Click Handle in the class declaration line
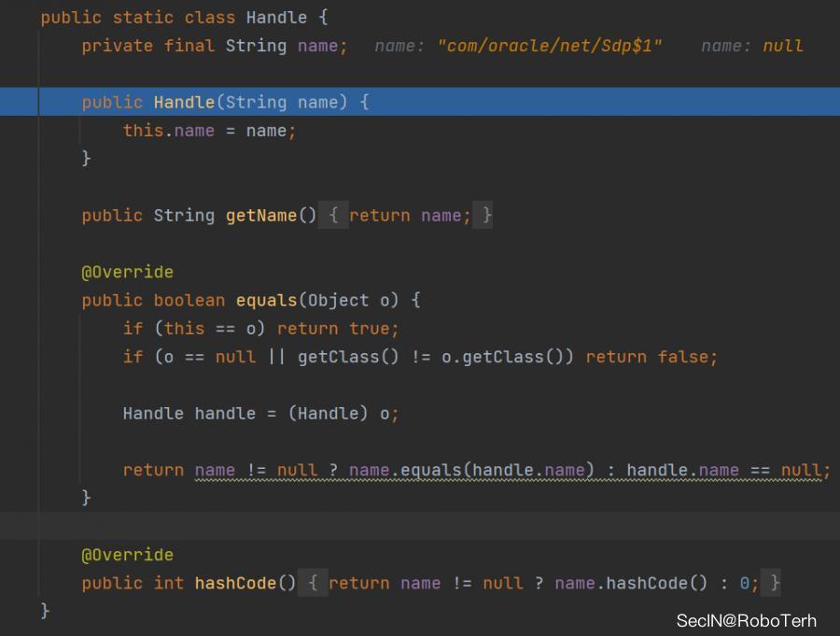The image size is (840, 636). (276, 18)
